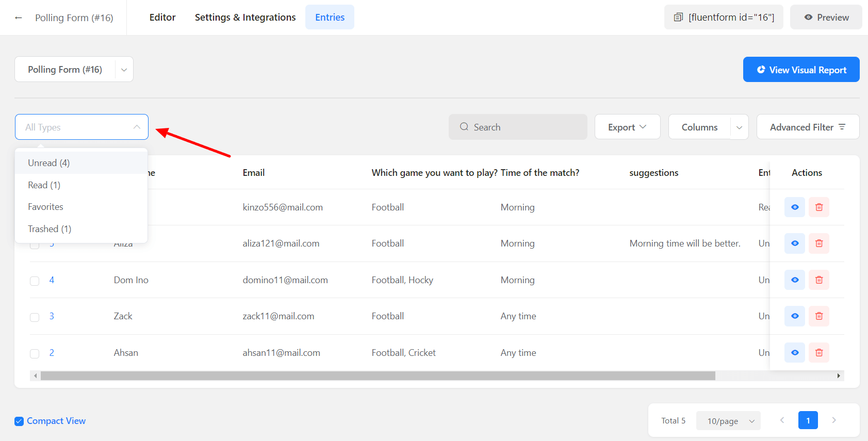
Task: Switch to the Editor tab
Action: click(162, 18)
